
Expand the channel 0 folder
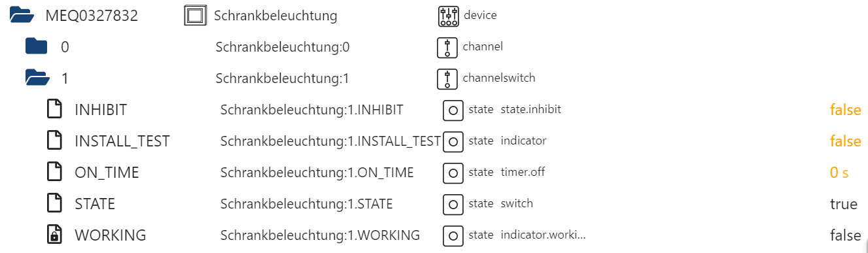point(37,47)
